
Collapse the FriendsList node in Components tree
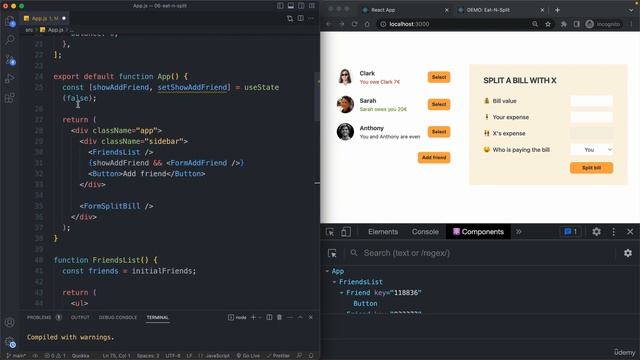point(334,282)
